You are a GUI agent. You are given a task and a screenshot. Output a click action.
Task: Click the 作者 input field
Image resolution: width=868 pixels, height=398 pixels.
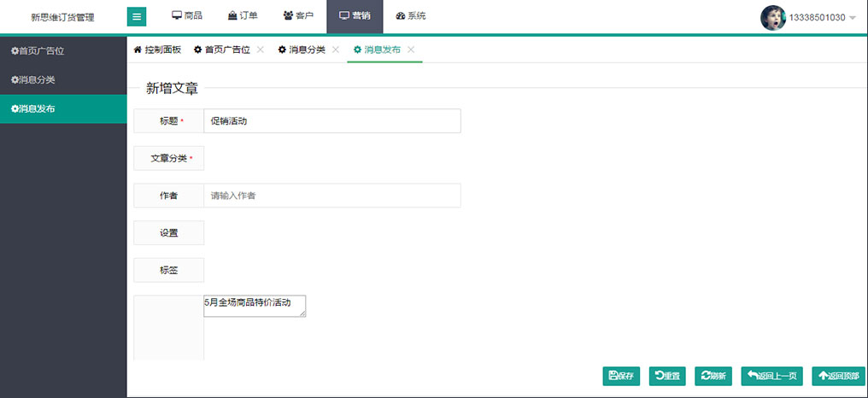332,196
